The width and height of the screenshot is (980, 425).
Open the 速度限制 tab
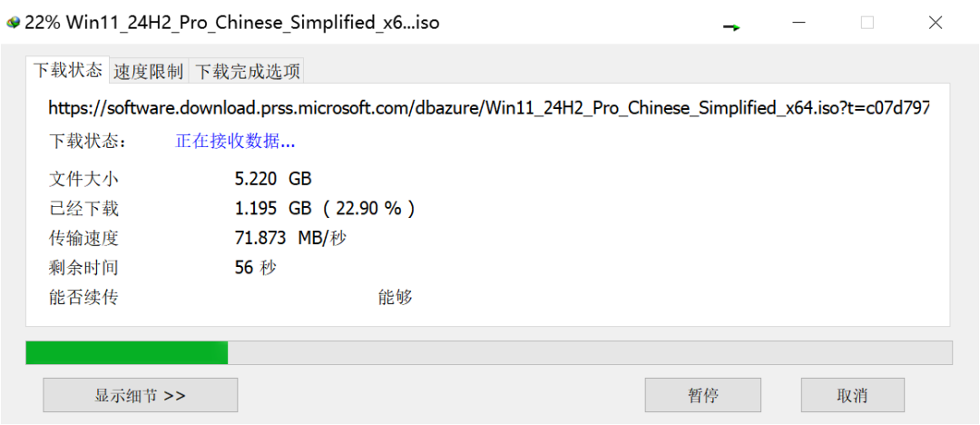pyautogui.click(x=149, y=72)
